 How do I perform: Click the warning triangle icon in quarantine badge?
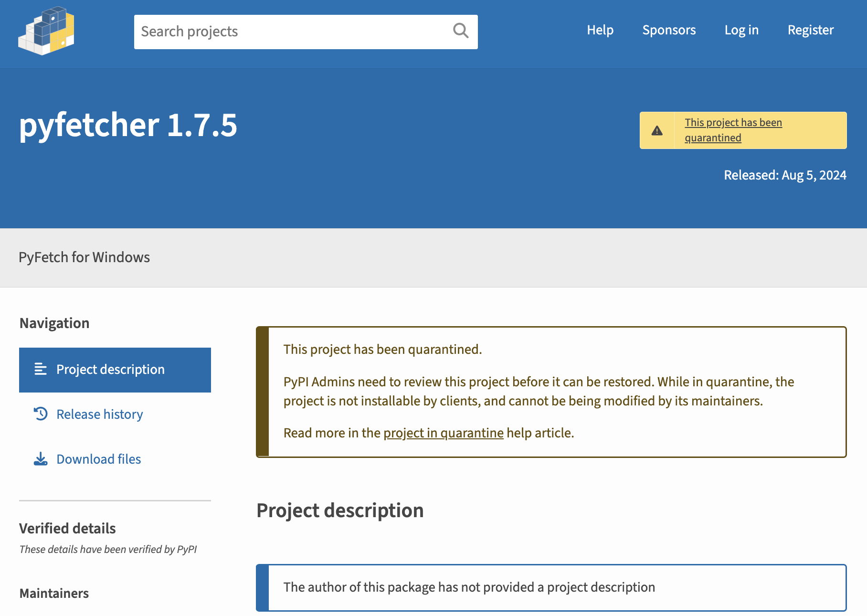pos(657,130)
